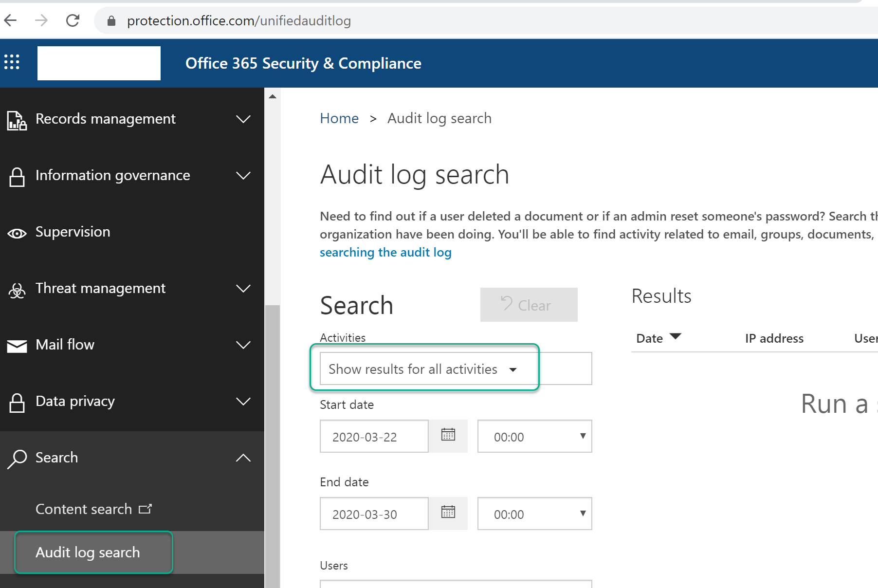The width and height of the screenshot is (878, 588).
Task: Click the Mail flow envelope icon
Action: 17,346
